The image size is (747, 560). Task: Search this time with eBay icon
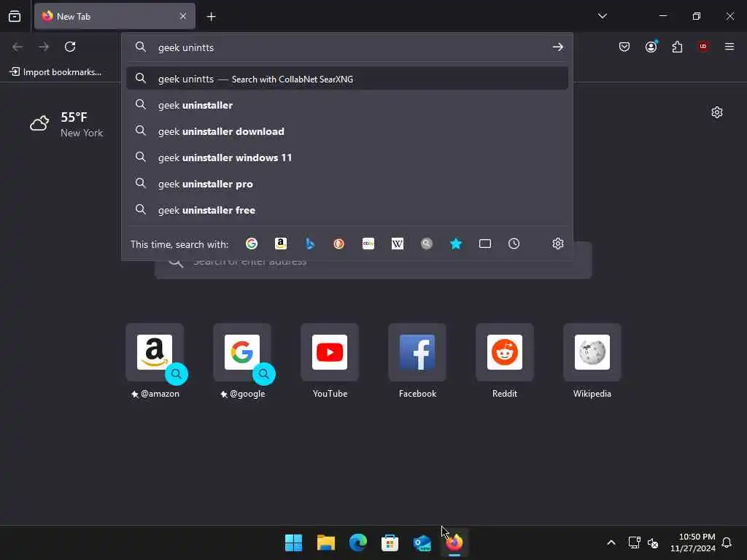368,244
